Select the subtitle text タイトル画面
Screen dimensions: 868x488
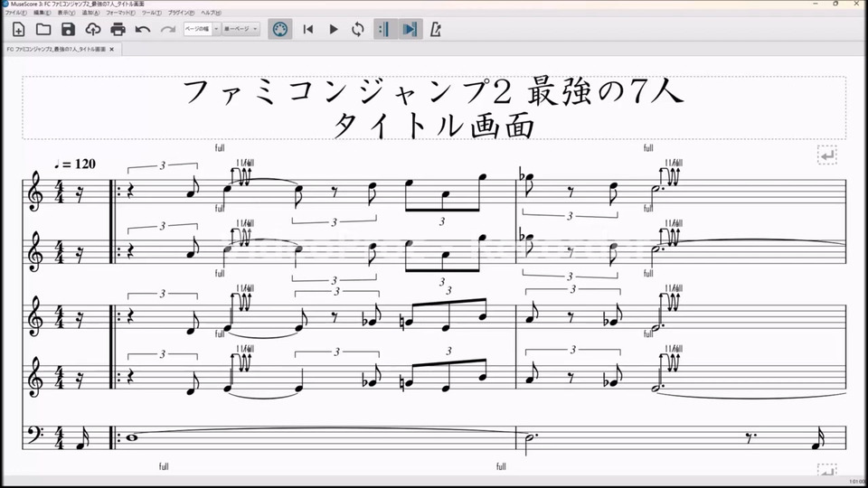tap(433, 125)
